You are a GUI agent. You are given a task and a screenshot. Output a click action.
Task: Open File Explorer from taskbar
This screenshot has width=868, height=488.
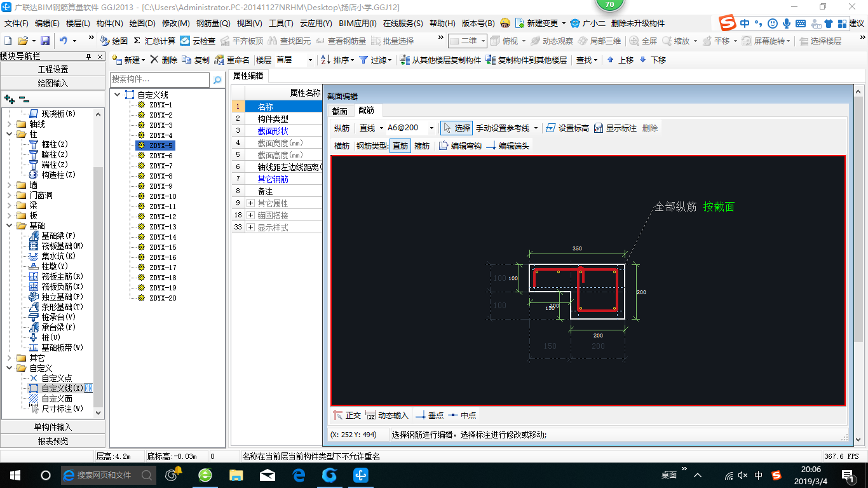236,475
